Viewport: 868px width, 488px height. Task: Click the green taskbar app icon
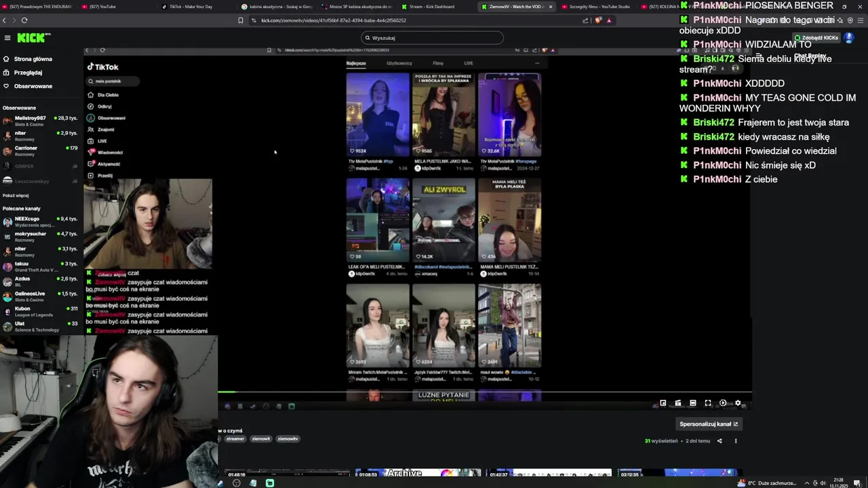point(270,483)
